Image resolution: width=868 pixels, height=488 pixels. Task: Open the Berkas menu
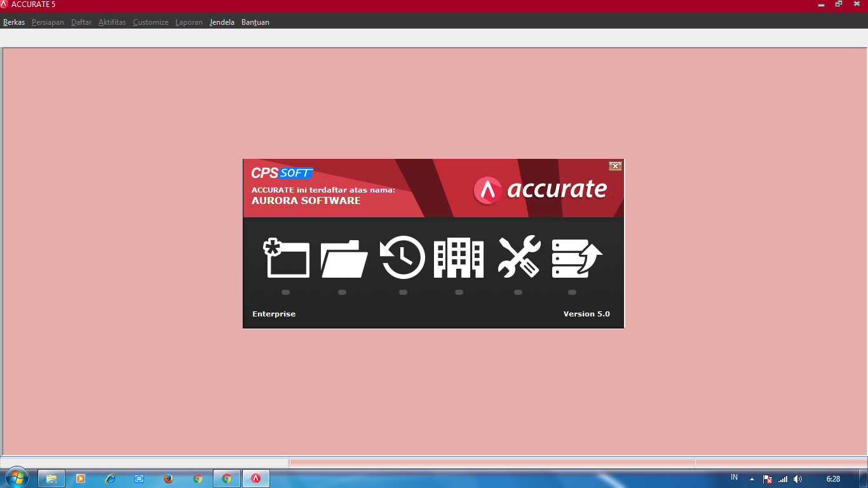[x=14, y=22]
